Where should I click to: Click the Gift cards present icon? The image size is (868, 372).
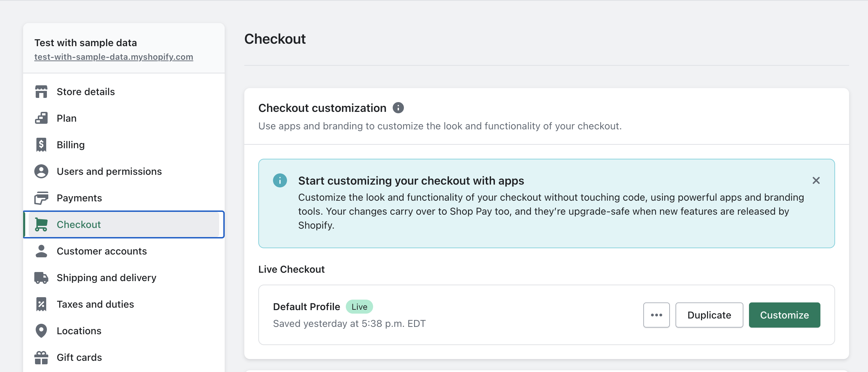tap(41, 357)
